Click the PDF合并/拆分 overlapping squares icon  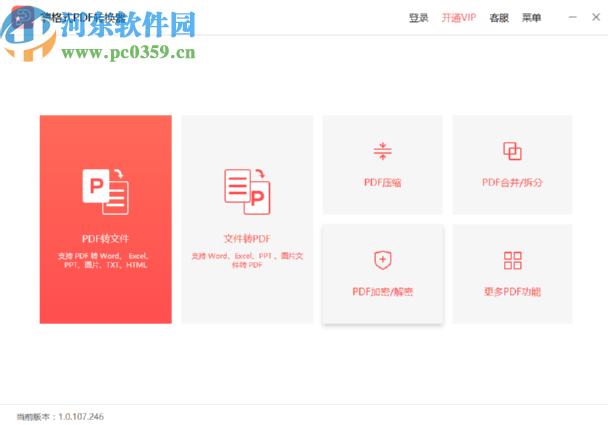512,151
